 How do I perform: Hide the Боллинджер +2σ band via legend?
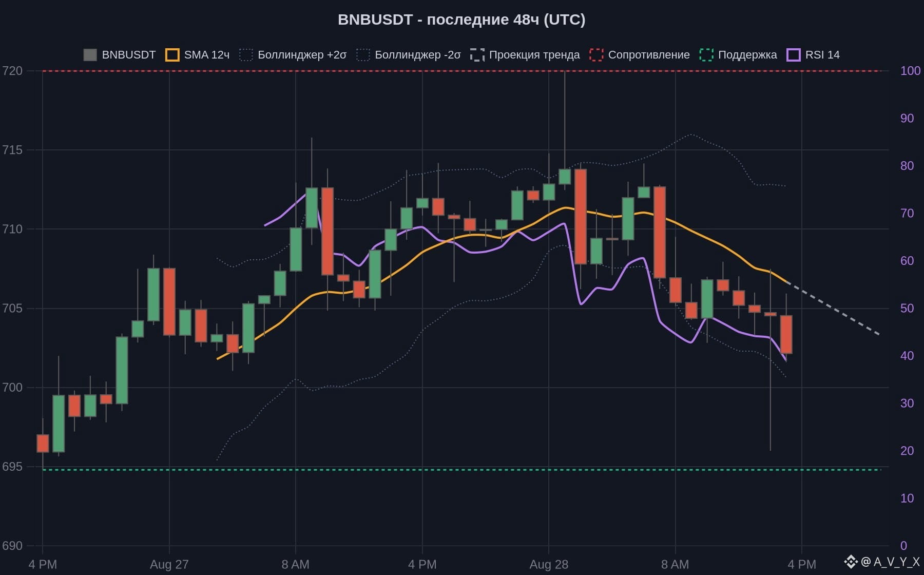pos(293,55)
